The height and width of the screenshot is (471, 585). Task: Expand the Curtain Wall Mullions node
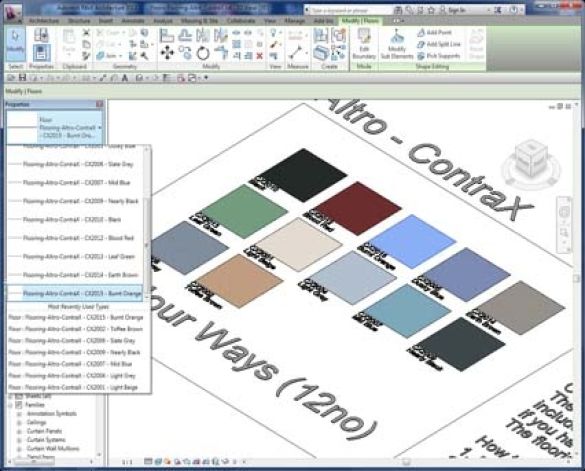tap(19, 449)
